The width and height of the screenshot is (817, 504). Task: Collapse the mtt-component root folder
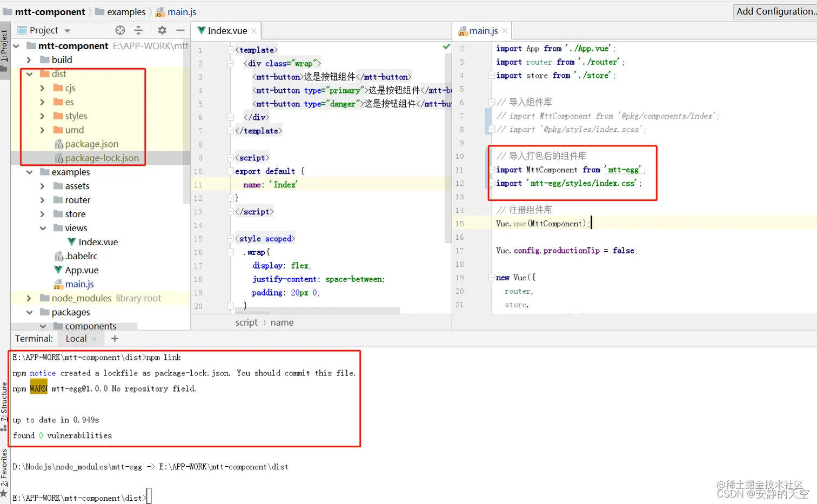pyautogui.click(x=16, y=46)
